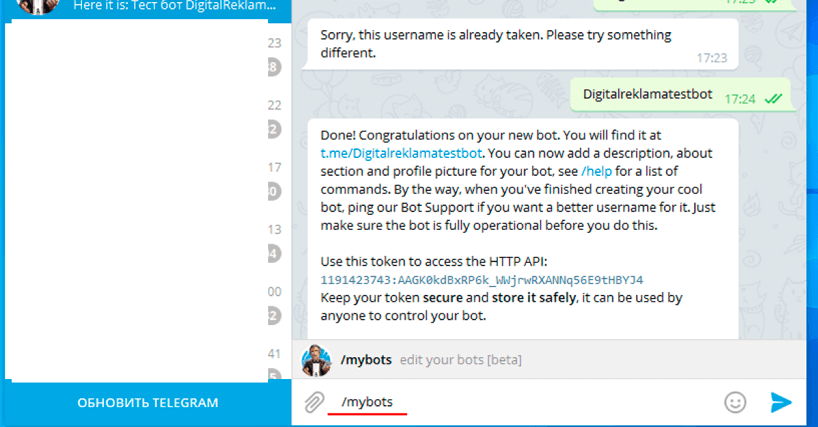The height and width of the screenshot is (427, 818).
Task: Click 'edit your bots [beta]' description text
Action: tap(461, 360)
